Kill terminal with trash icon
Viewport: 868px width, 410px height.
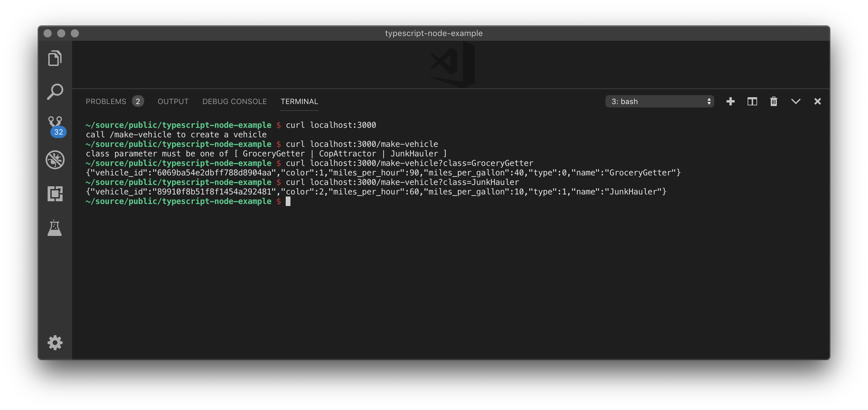coord(774,101)
